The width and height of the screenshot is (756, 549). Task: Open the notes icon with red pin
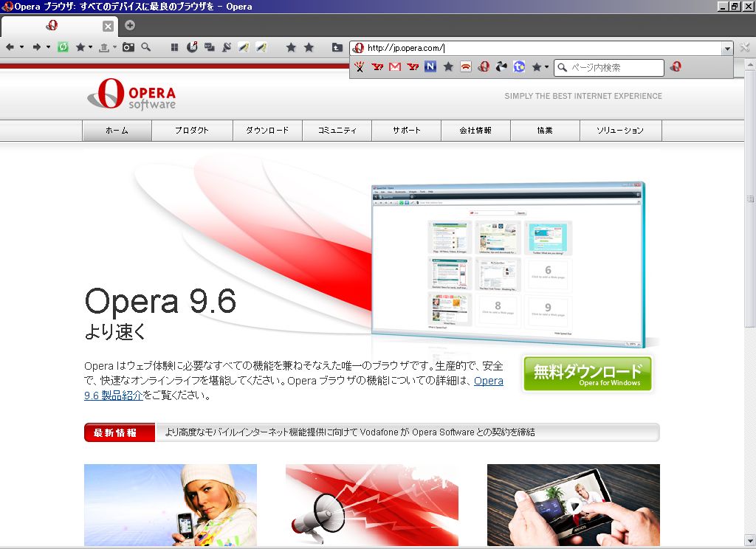[x=192, y=47]
